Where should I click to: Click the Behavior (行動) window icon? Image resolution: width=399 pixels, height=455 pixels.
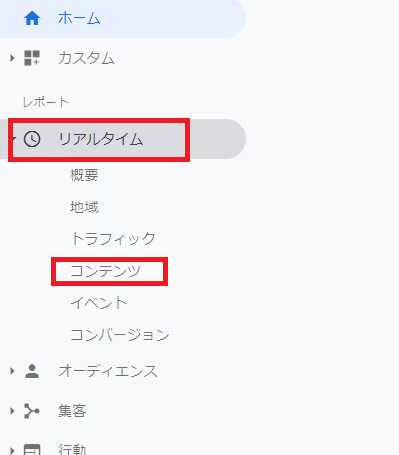32,449
